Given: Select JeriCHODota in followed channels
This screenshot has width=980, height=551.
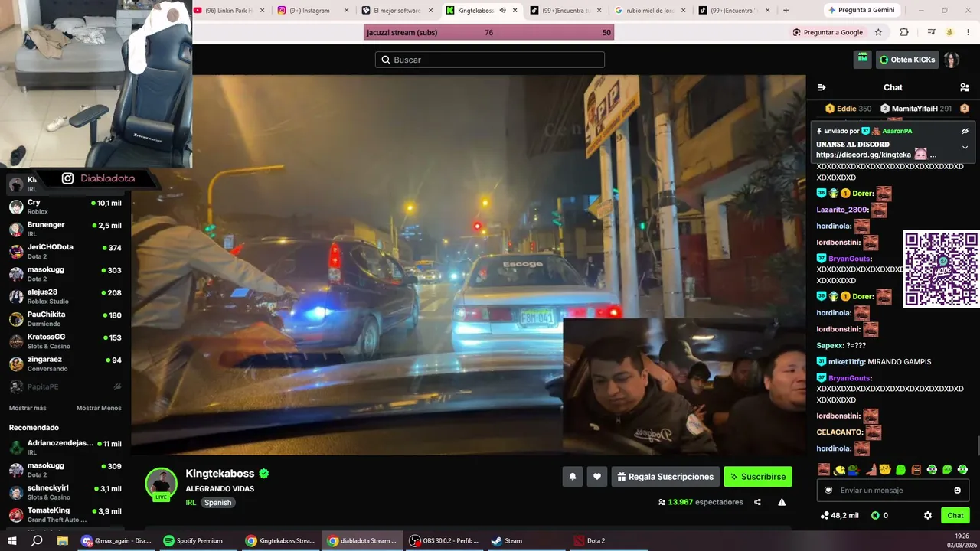Looking at the screenshot, I should (66, 251).
